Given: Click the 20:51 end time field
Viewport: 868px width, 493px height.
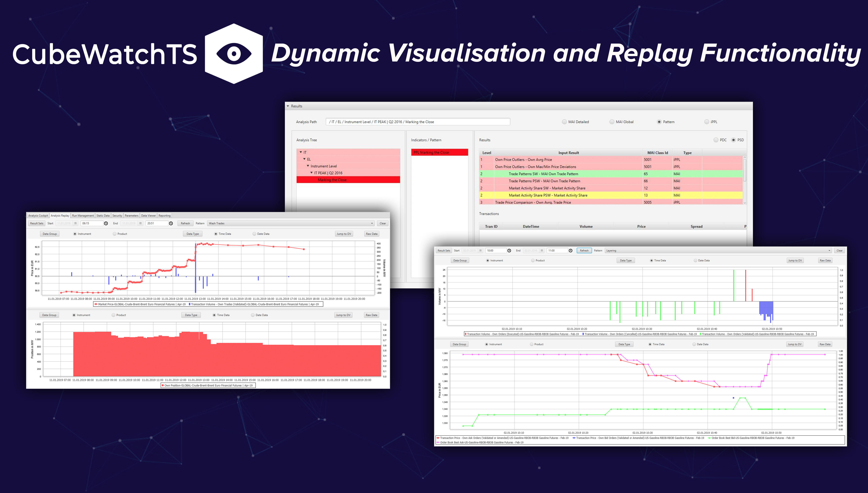Looking at the screenshot, I should click(157, 224).
